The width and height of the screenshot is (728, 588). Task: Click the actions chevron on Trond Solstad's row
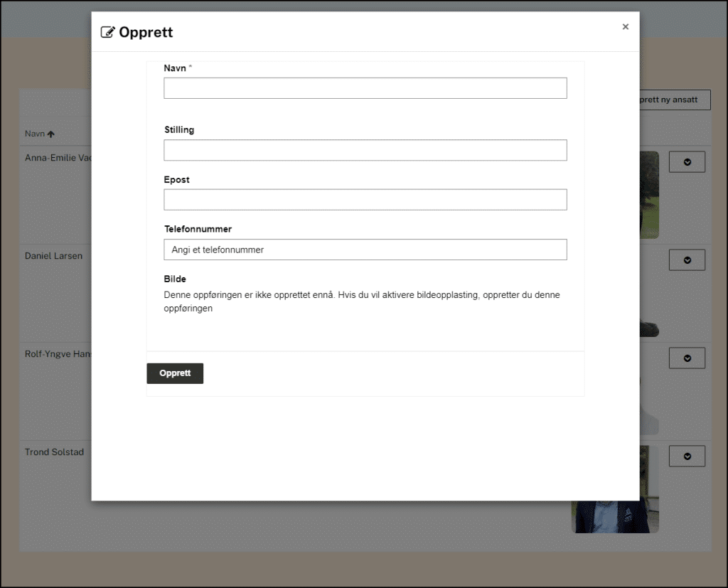coord(686,456)
